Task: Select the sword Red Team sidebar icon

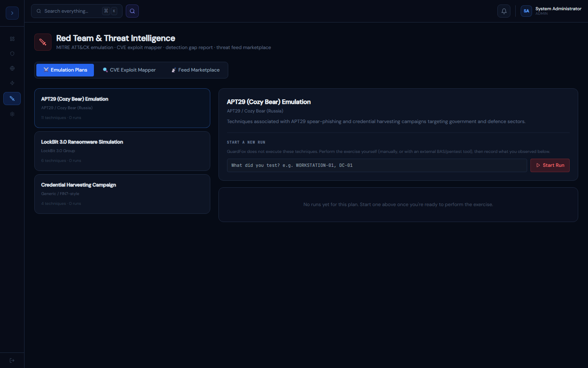Action: pos(12,99)
